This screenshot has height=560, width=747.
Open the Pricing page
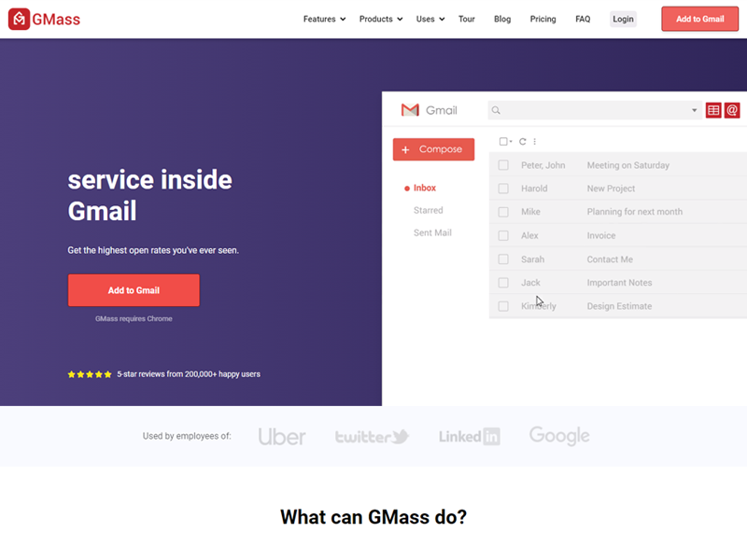(543, 19)
